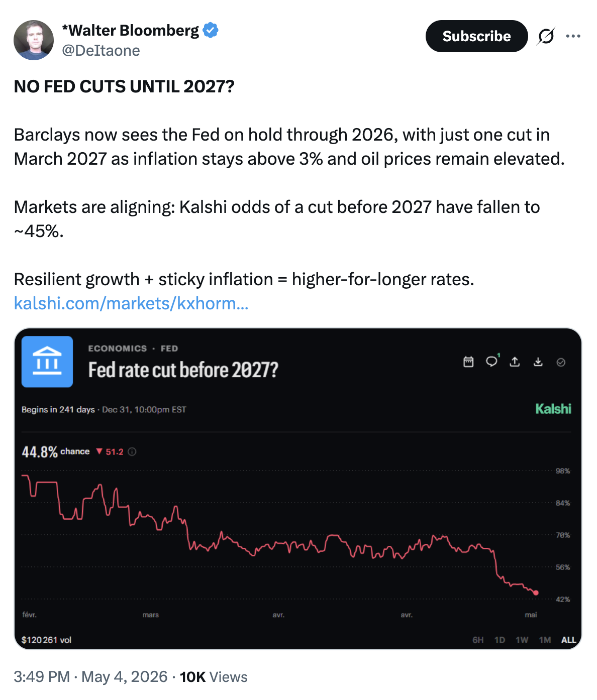Click the circled checkmark icon
The height and width of the screenshot is (700, 597).
[x=561, y=362]
